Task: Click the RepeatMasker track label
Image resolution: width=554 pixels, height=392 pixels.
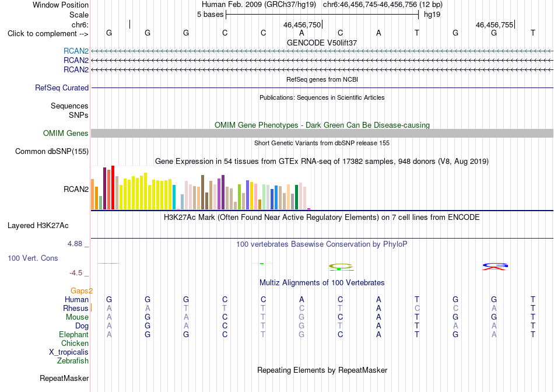Action: tap(64, 378)
